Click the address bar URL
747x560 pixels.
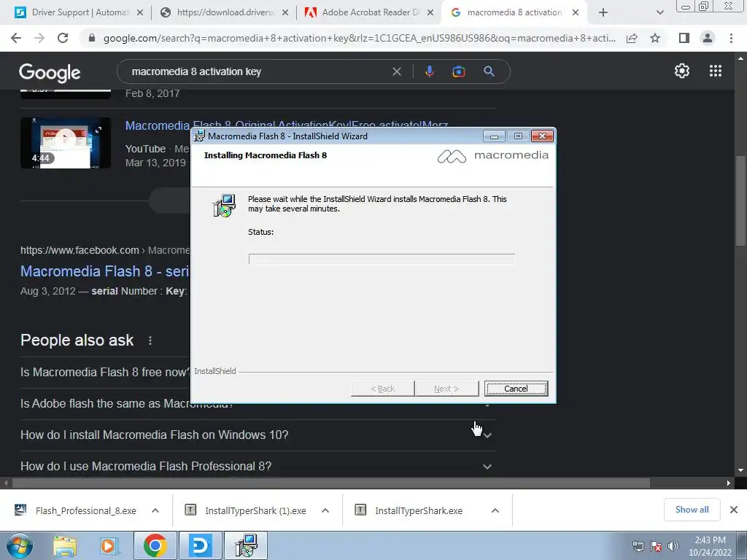[x=359, y=38]
